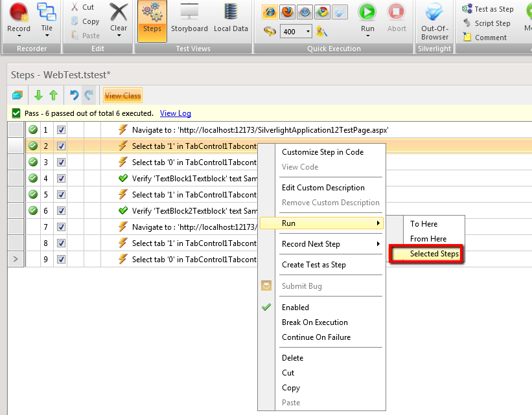Click the Tile windows icon
Screen dimensions: 532x415
coord(47,12)
